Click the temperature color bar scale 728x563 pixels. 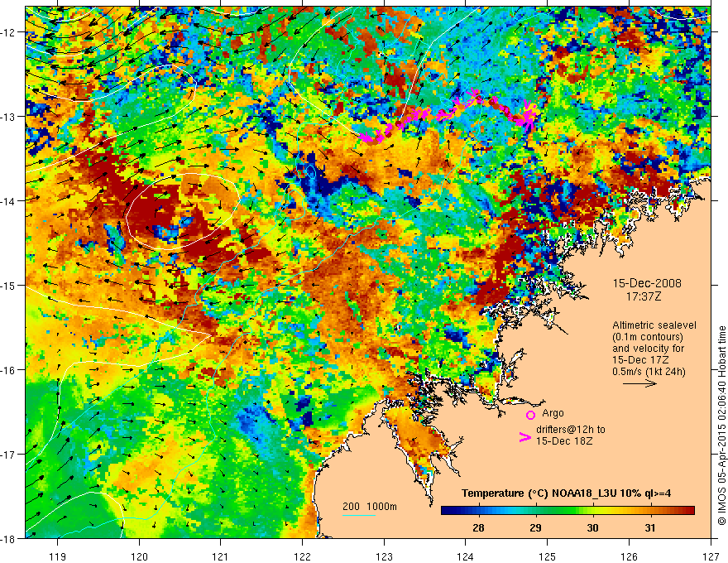(568, 510)
